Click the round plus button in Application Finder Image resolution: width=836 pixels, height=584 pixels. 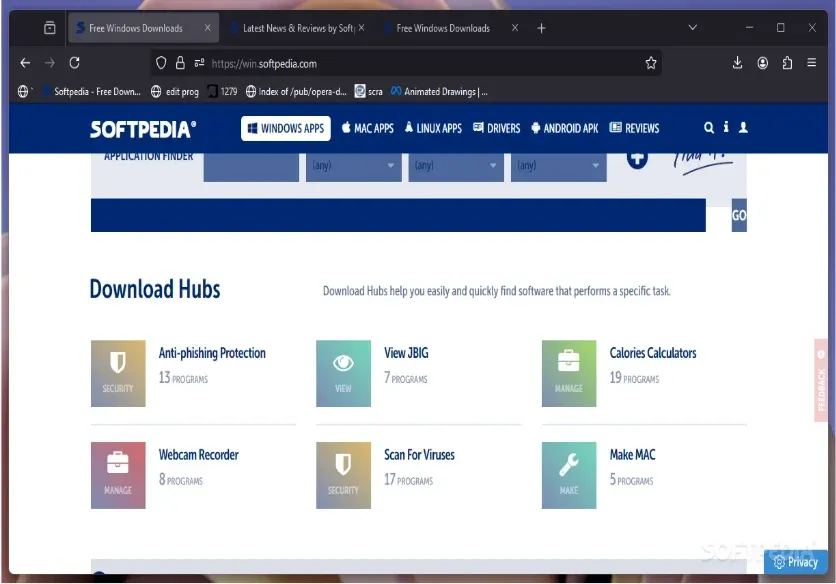pos(637,159)
